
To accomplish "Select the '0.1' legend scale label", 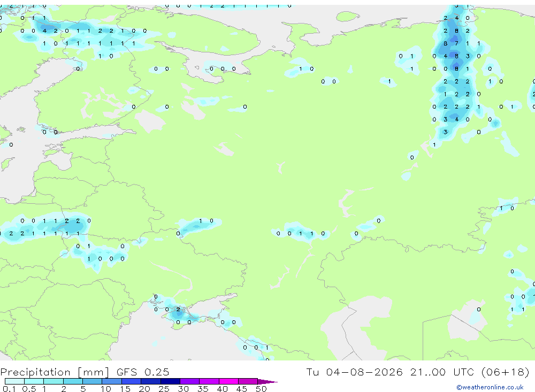I will (x=9, y=389).
